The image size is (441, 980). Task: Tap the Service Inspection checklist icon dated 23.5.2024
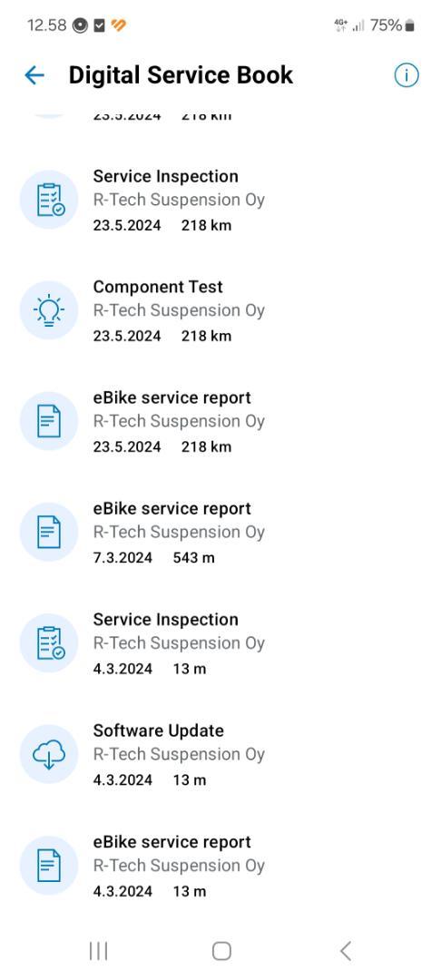49,200
